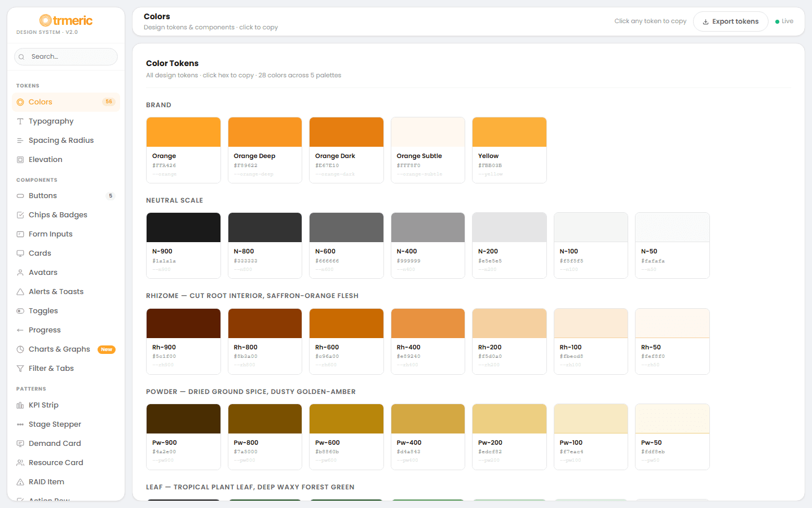812x508 pixels.
Task: Select the Pw-800 powder swatch
Action: [265, 437]
